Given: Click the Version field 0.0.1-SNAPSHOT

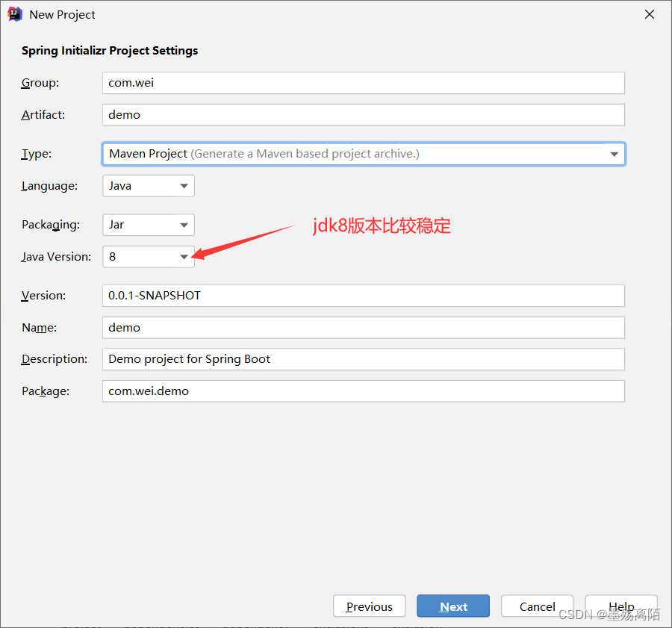Looking at the screenshot, I should 364,296.
